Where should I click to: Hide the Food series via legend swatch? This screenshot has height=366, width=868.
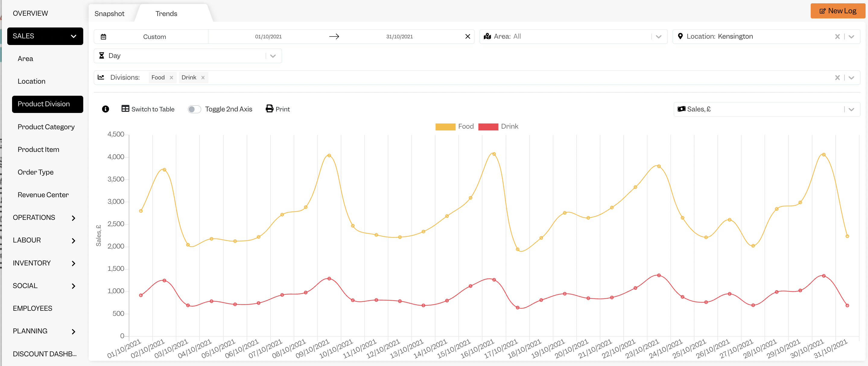[x=445, y=127]
